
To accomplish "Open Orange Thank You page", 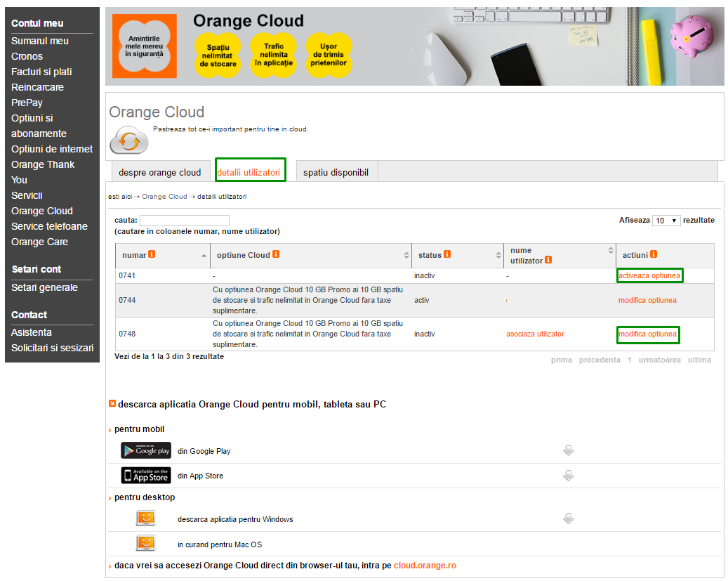I will (43, 172).
